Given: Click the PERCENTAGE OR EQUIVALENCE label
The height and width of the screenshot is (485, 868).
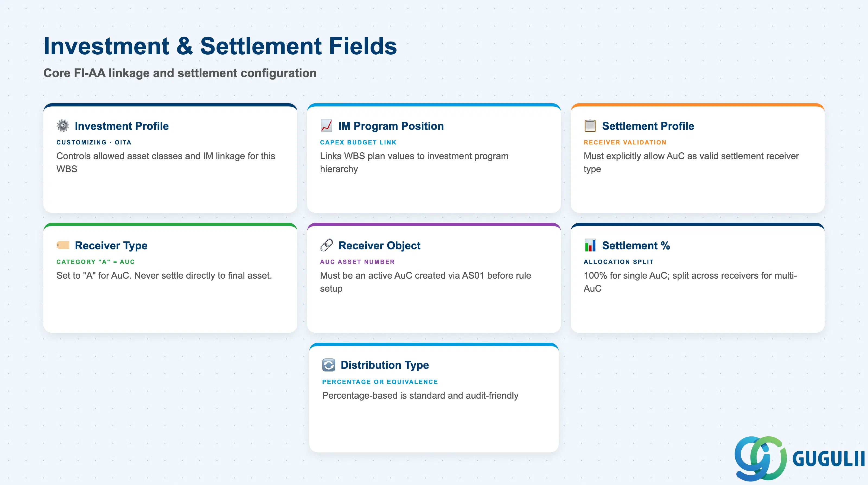Looking at the screenshot, I should pyautogui.click(x=380, y=382).
